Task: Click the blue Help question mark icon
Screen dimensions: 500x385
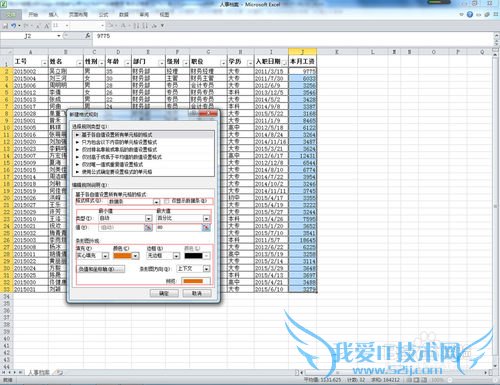Action: 470,14
